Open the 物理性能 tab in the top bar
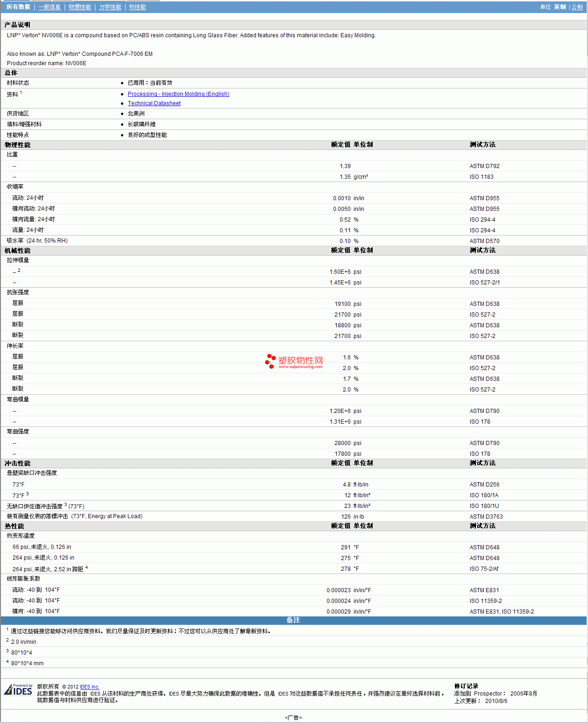 (80, 7)
